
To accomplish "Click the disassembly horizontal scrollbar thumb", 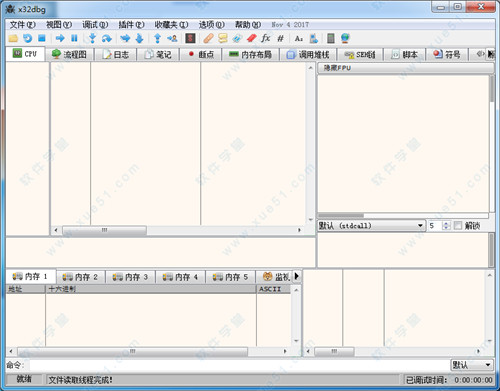I will pyautogui.click(x=104, y=230).
